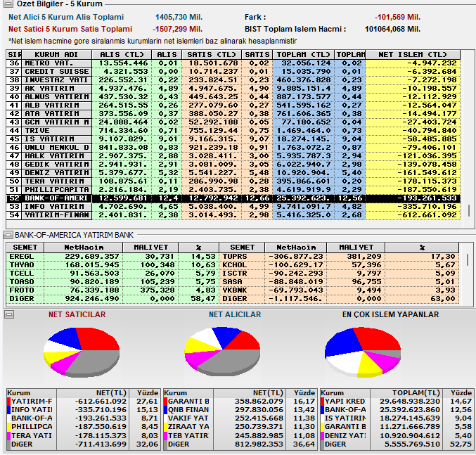Screen dimensions: 476x455
Task: Click red swatch beside YAPI KRED legend entry
Action: (x=323, y=402)
